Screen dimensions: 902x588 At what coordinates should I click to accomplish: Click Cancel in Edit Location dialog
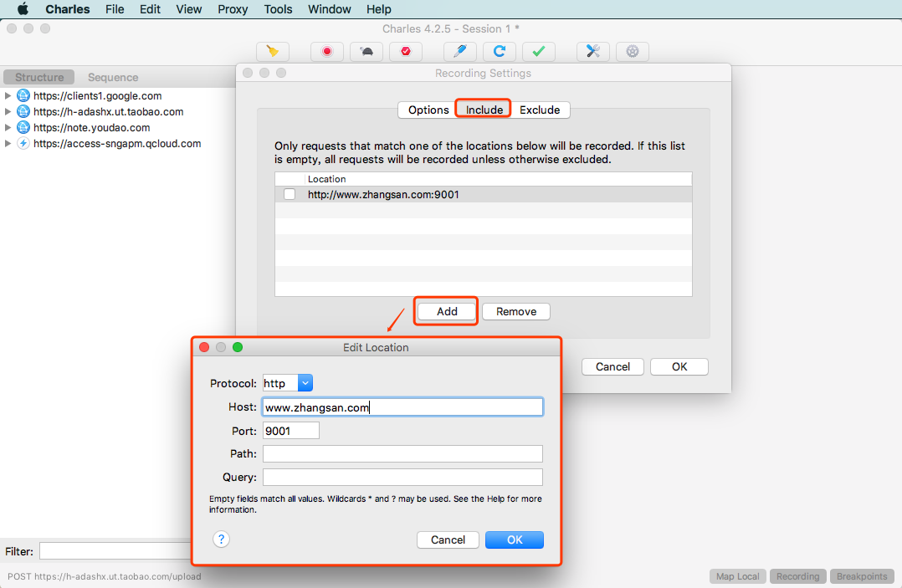tap(448, 539)
